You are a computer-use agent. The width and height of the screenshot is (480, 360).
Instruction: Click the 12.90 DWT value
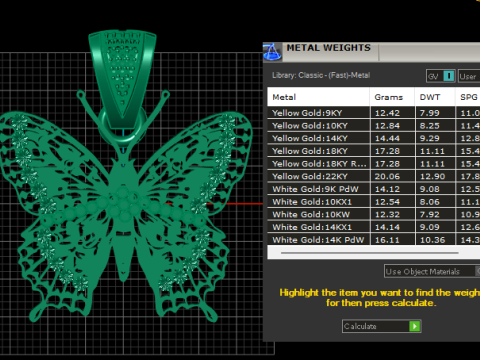(x=432, y=176)
